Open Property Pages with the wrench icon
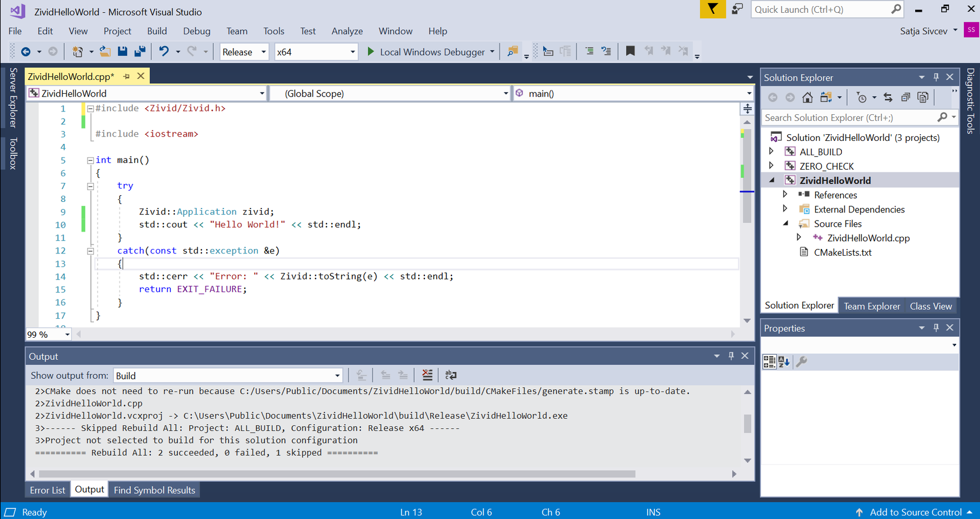 click(801, 362)
